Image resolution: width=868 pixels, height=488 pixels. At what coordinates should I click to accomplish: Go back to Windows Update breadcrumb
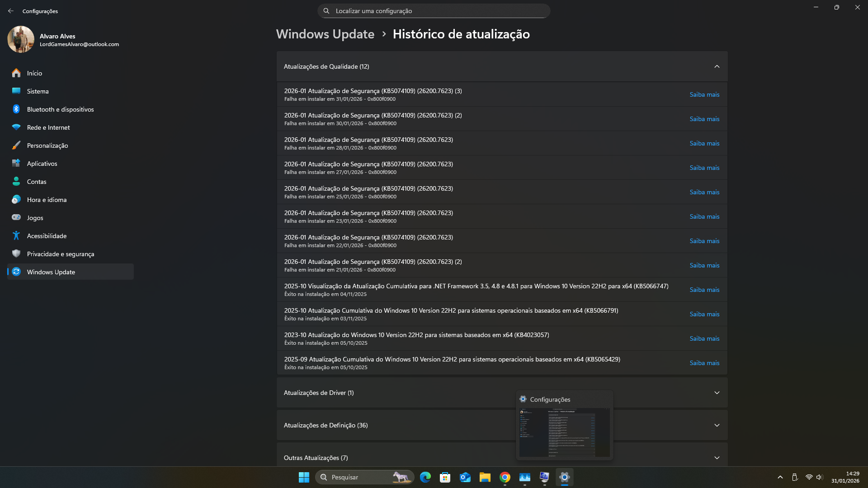click(325, 34)
